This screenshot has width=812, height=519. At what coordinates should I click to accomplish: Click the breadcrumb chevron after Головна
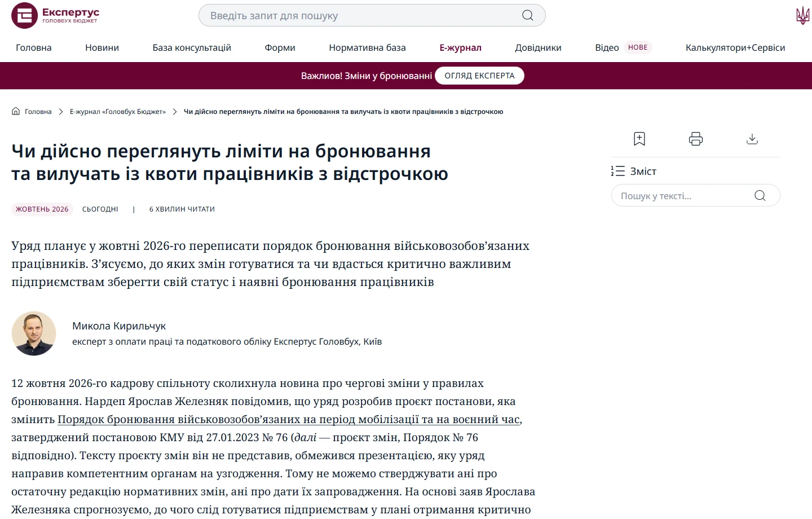(x=61, y=112)
